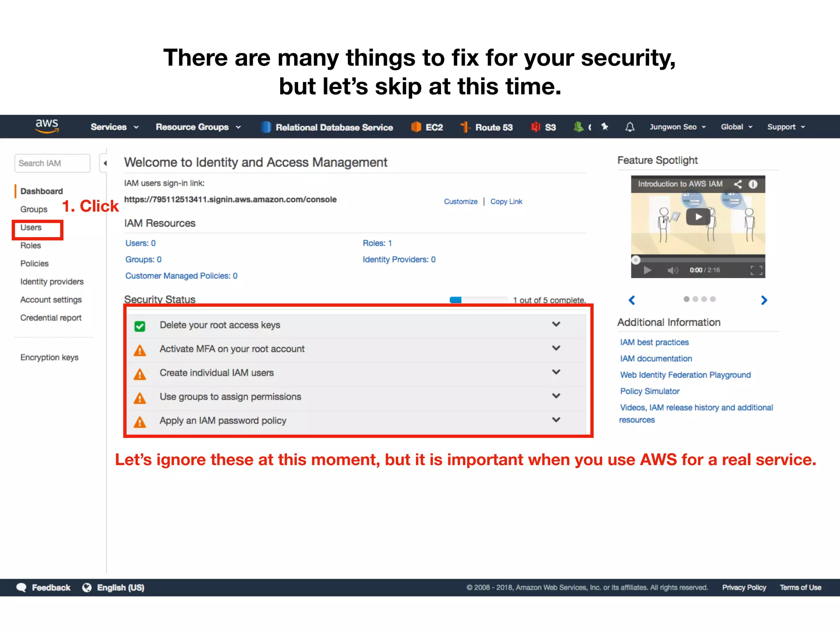Open the Groups: 0 resource link
Image resolution: width=840 pixels, height=630 pixels.
tap(143, 260)
